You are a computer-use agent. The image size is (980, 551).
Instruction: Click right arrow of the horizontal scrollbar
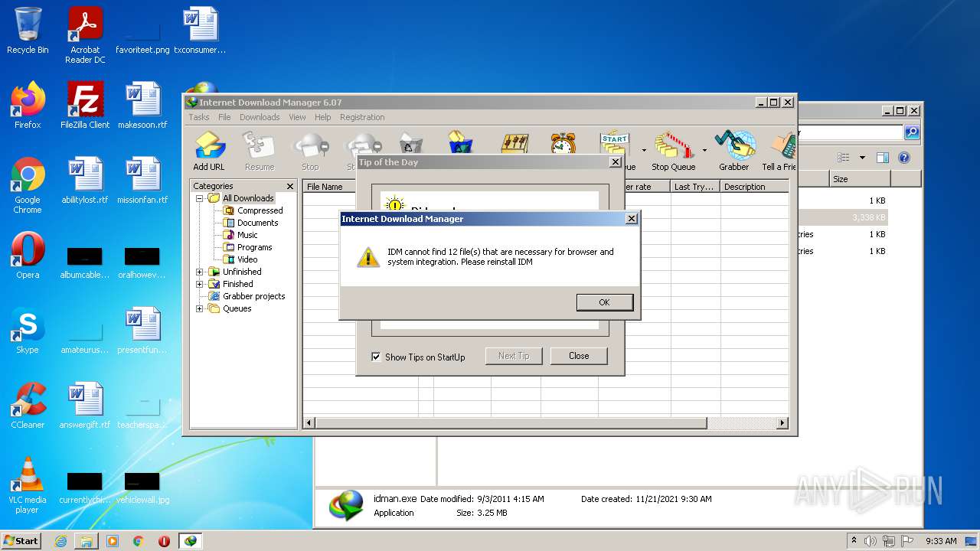click(x=782, y=423)
